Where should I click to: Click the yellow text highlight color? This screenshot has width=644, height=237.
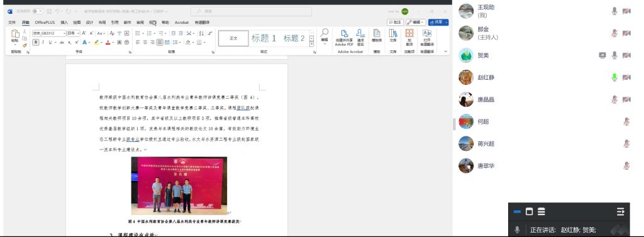pyautogui.click(x=96, y=42)
